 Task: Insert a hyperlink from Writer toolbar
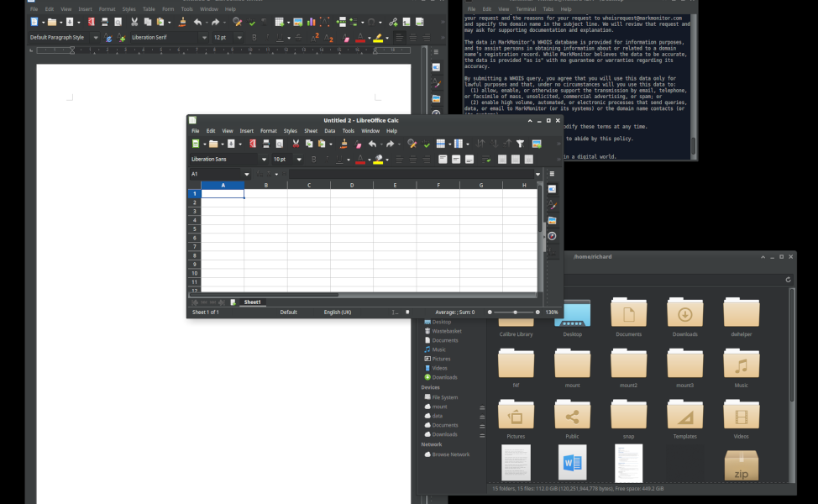[393, 22]
